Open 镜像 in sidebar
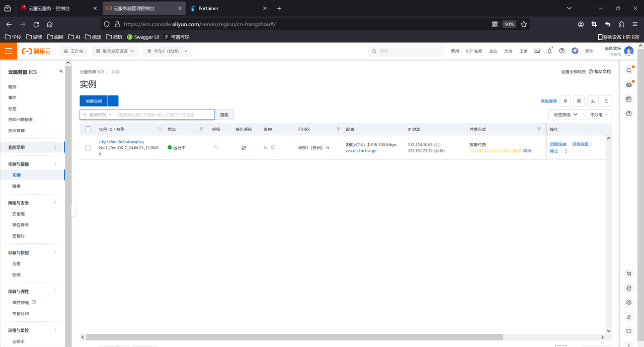The width and height of the screenshot is (644, 347). 17,186
